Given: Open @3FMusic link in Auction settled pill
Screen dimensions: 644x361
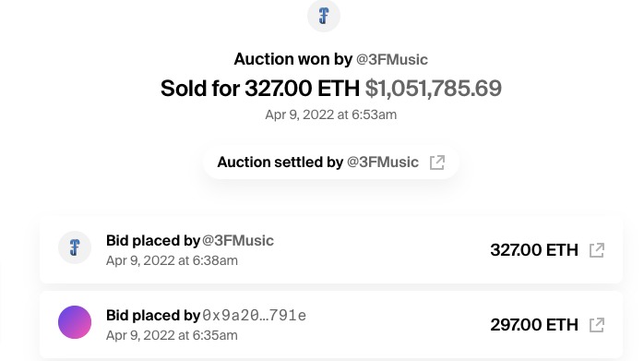Looking at the screenshot, I should pyautogui.click(x=383, y=162).
